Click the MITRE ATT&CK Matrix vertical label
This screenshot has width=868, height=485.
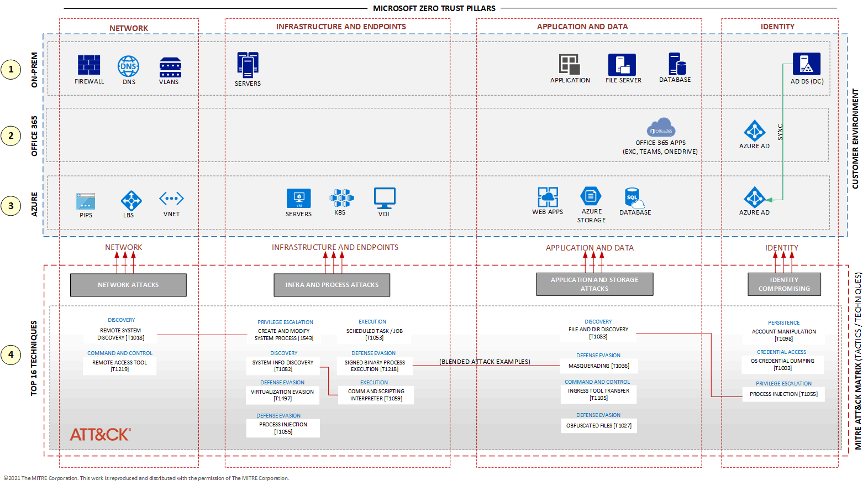click(x=858, y=361)
